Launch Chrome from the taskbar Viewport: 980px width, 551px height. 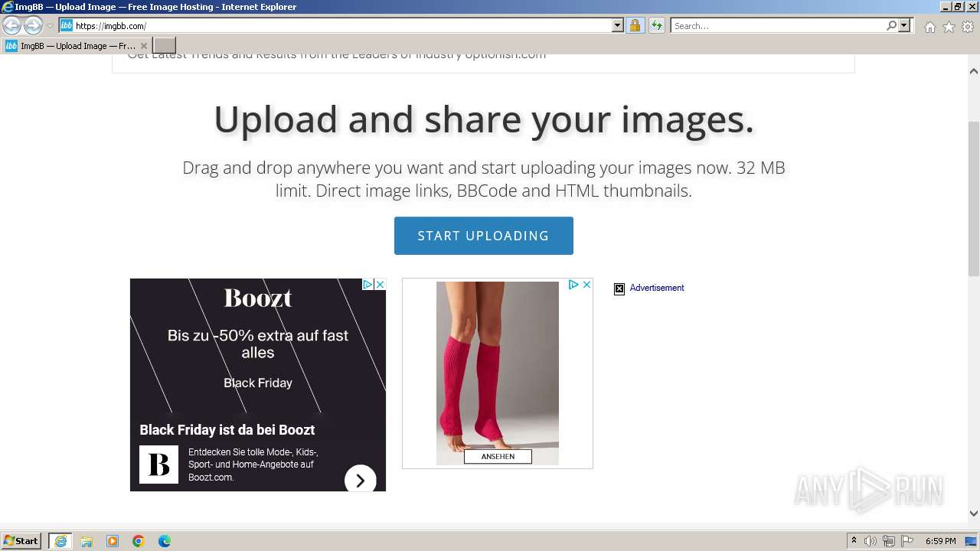(139, 541)
